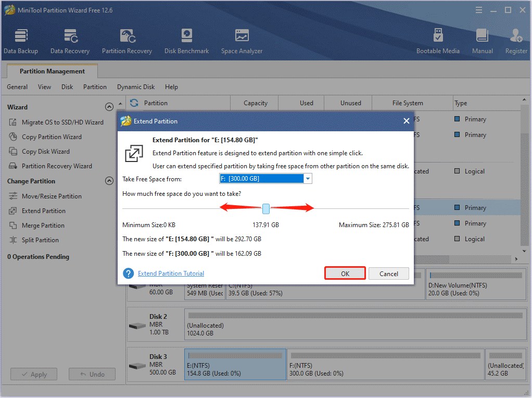The height and width of the screenshot is (398, 532).
Task: Click the '137.91 GB' slider value
Action: click(265, 225)
